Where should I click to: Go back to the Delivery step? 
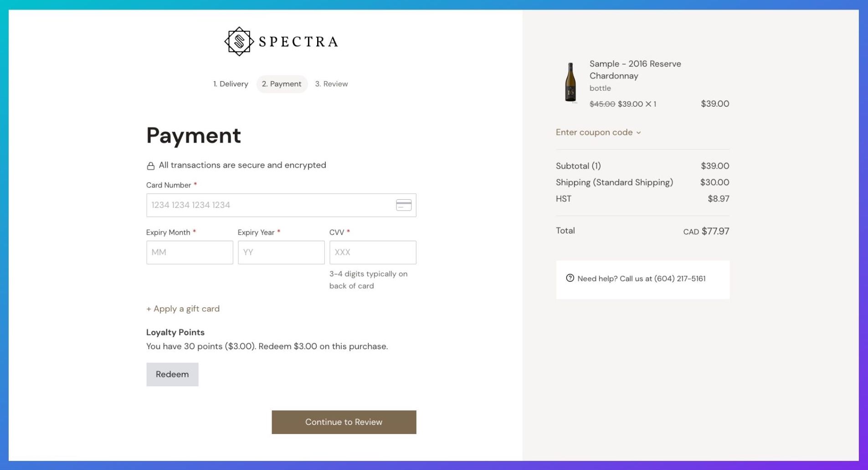231,84
